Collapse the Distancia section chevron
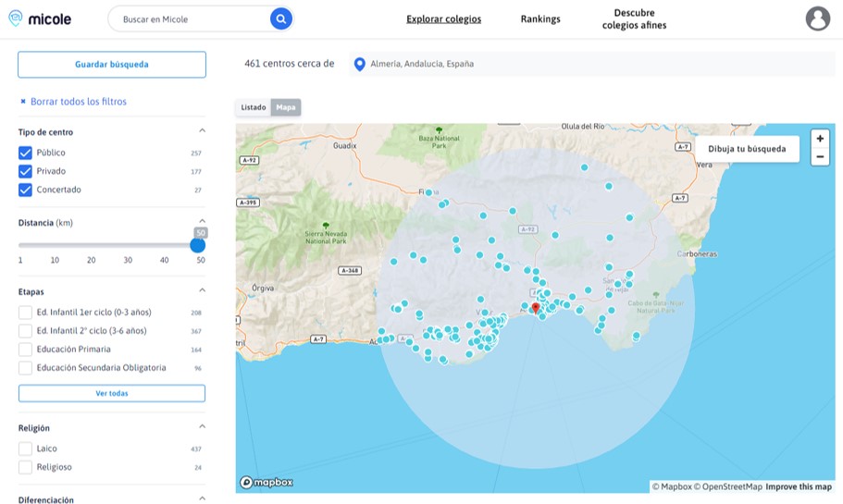The image size is (843, 504). pyautogui.click(x=202, y=221)
